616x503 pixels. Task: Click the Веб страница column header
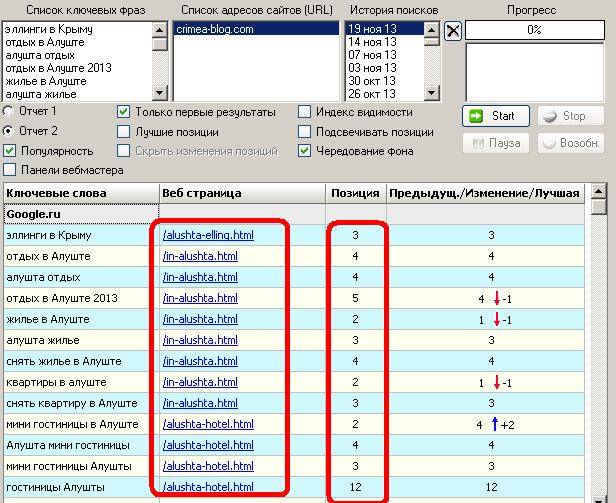tap(242, 193)
